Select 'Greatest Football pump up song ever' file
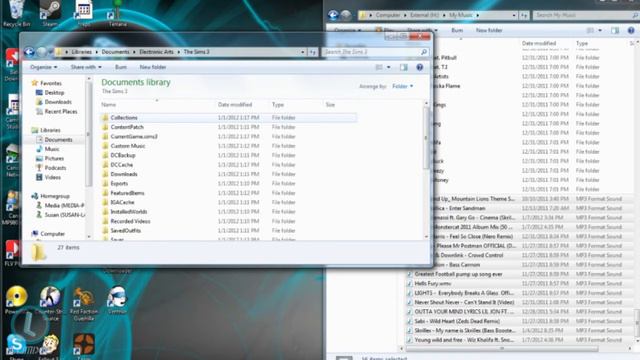This screenshot has height=360, width=640. (x=458, y=274)
